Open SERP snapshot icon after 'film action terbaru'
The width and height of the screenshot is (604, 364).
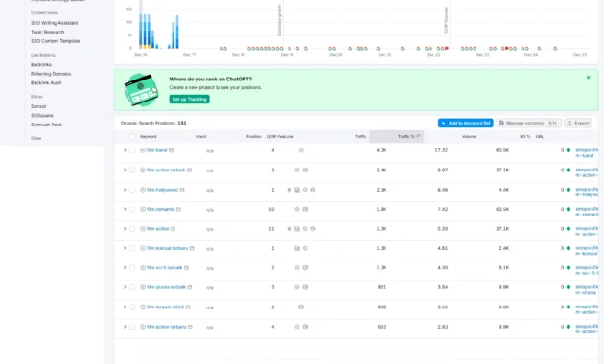190,327
